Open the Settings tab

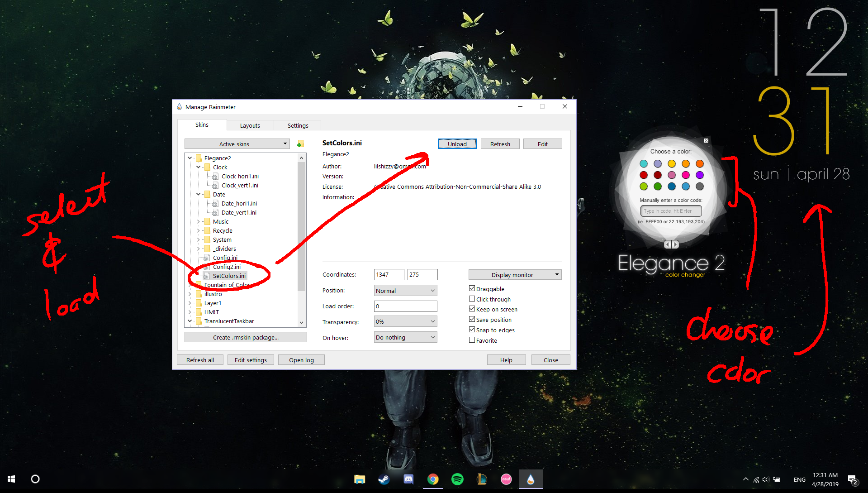[x=297, y=125]
